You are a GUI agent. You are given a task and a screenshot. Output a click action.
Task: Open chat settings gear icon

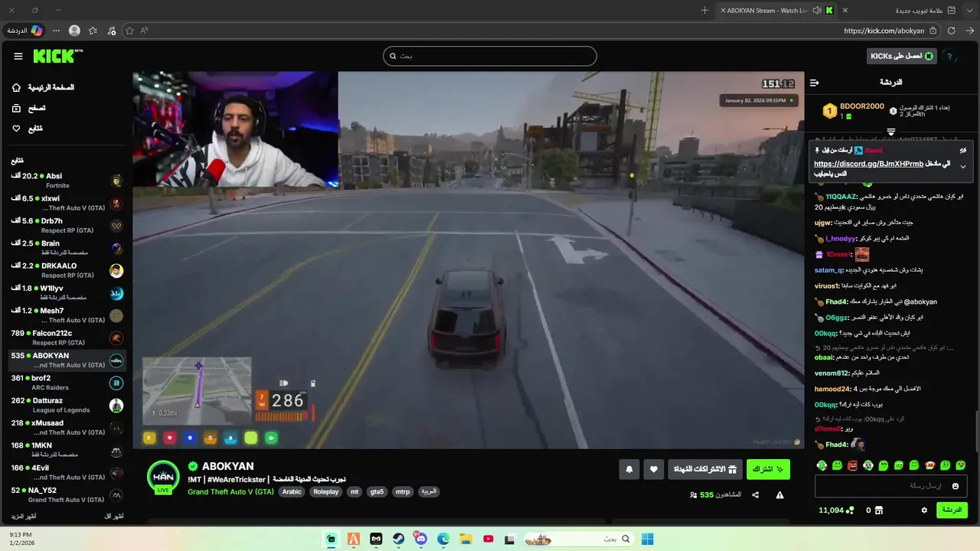(x=924, y=510)
